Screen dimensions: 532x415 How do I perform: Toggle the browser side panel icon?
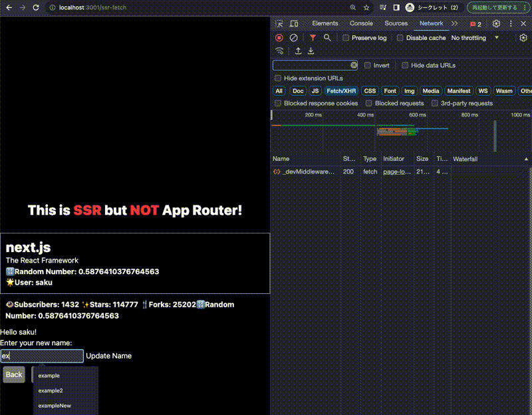[396, 7]
